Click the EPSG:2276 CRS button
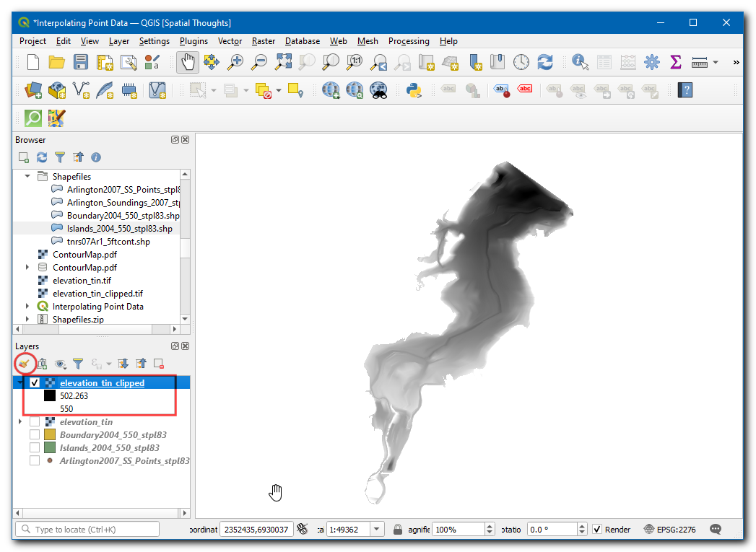 pos(670,530)
